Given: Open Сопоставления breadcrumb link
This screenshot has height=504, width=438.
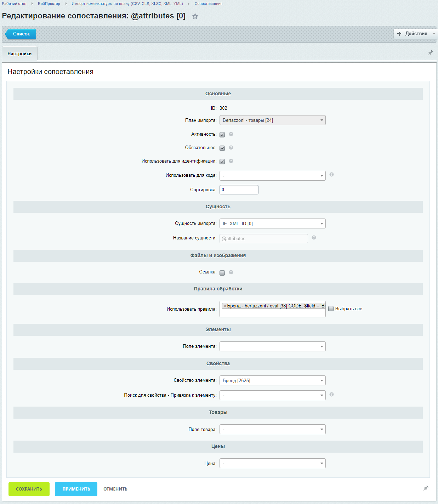Looking at the screenshot, I should point(209,4).
